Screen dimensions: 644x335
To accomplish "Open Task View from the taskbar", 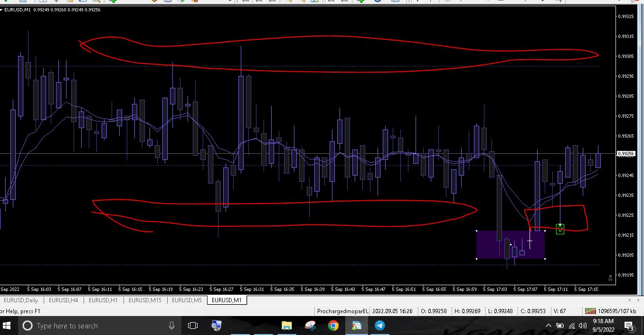I will 193,326.
